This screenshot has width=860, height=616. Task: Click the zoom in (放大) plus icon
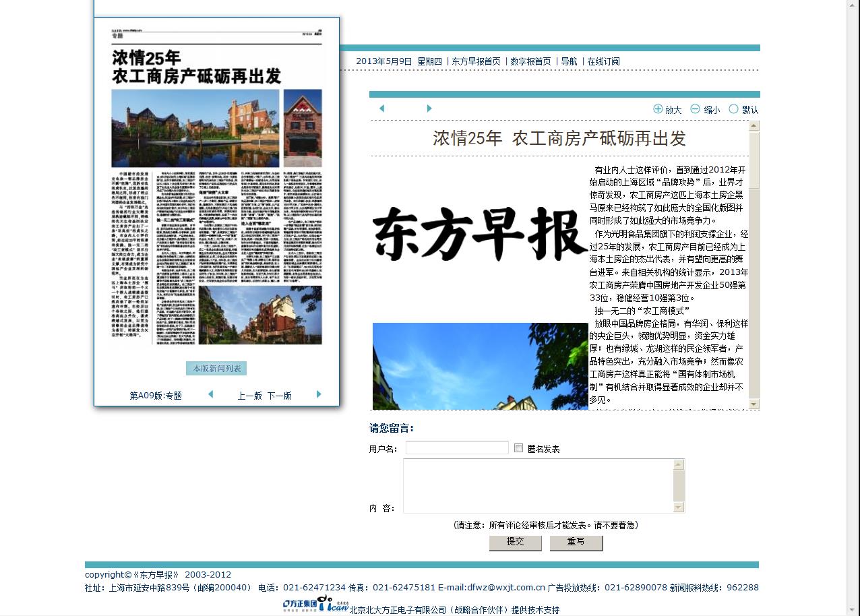click(658, 109)
